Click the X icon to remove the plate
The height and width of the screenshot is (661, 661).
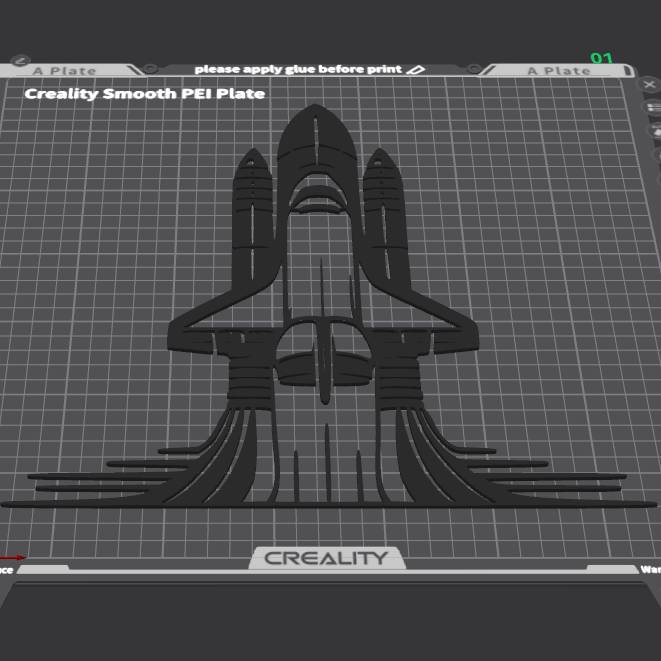point(650,86)
